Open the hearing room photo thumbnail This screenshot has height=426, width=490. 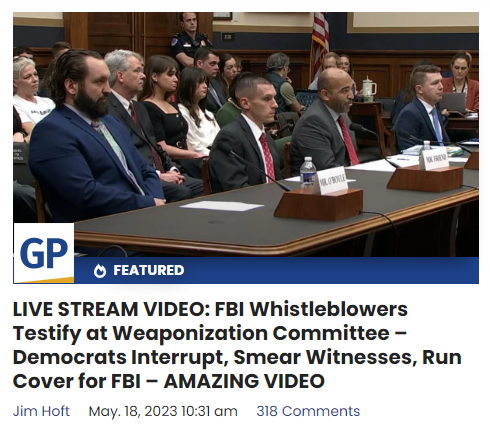(x=246, y=148)
